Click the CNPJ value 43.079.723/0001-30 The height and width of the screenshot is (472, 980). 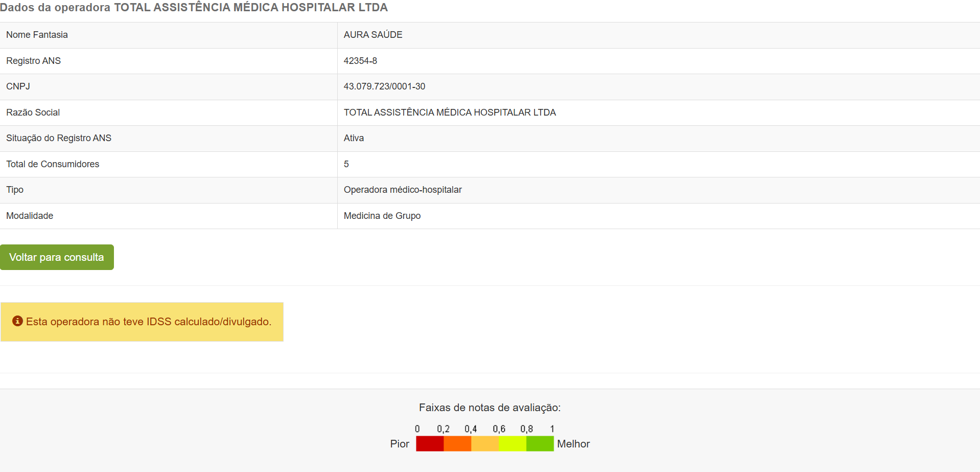click(x=384, y=86)
